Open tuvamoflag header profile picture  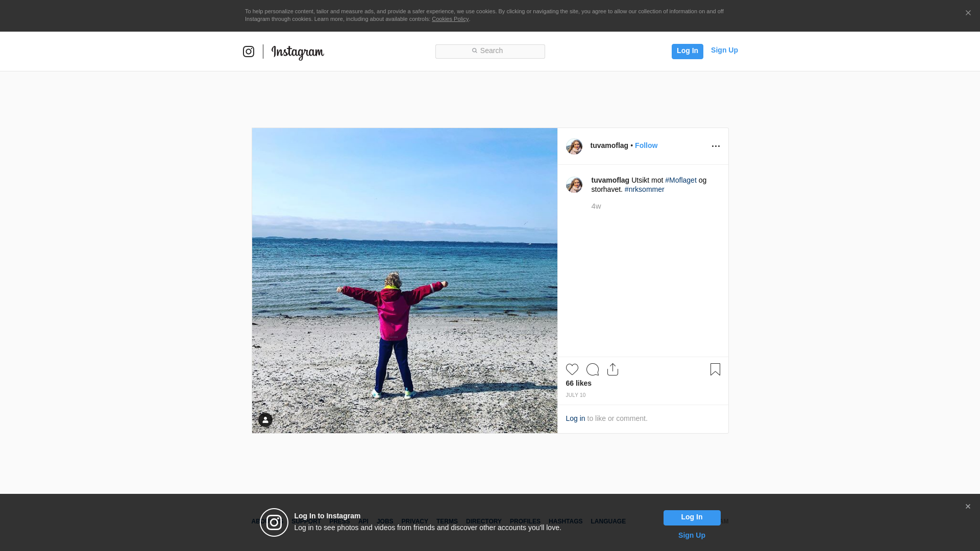coord(574,146)
